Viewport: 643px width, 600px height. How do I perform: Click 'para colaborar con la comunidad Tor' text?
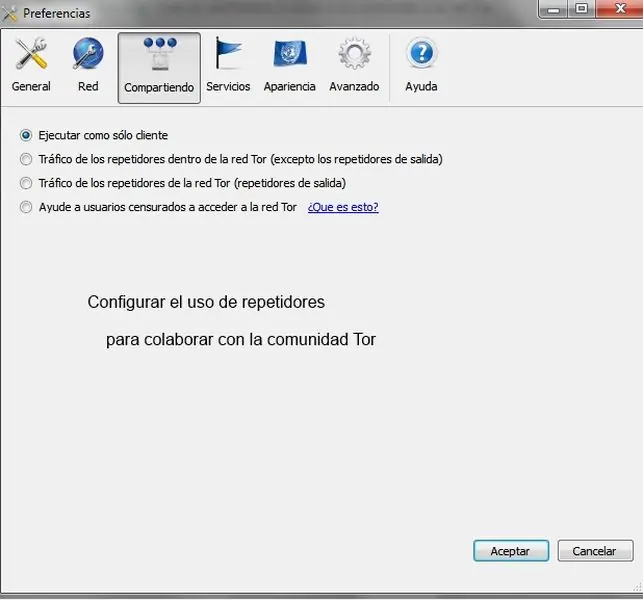pos(241,340)
